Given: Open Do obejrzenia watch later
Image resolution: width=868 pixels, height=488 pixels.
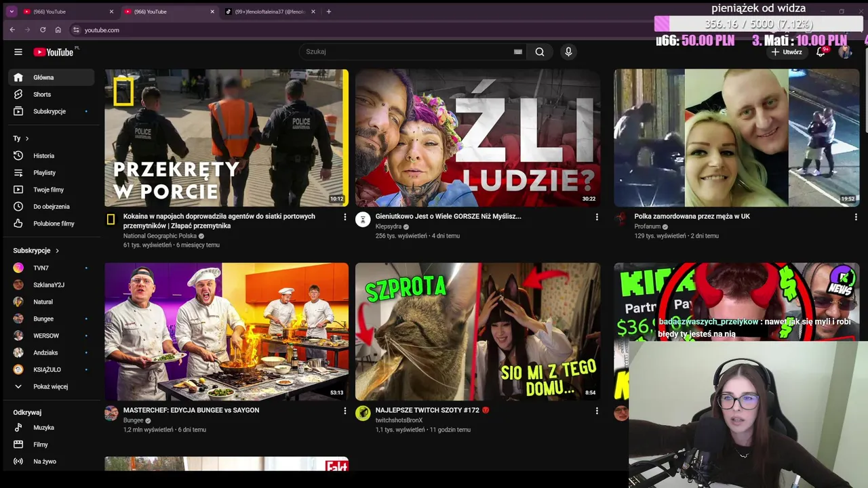Looking at the screenshot, I should pos(52,207).
